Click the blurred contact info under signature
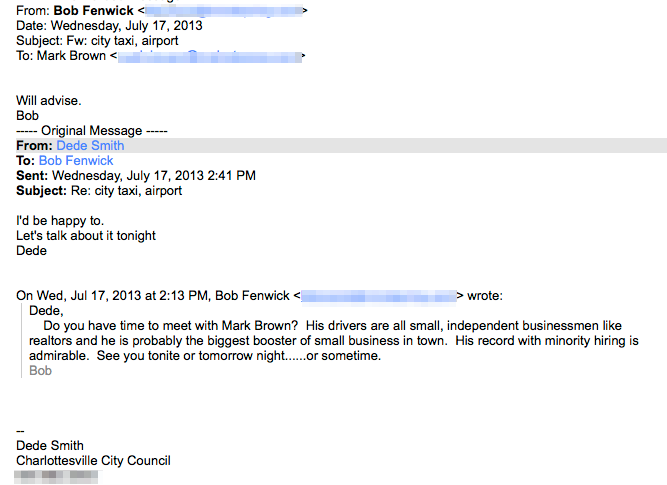This screenshot has width=667, height=485. (56, 476)
